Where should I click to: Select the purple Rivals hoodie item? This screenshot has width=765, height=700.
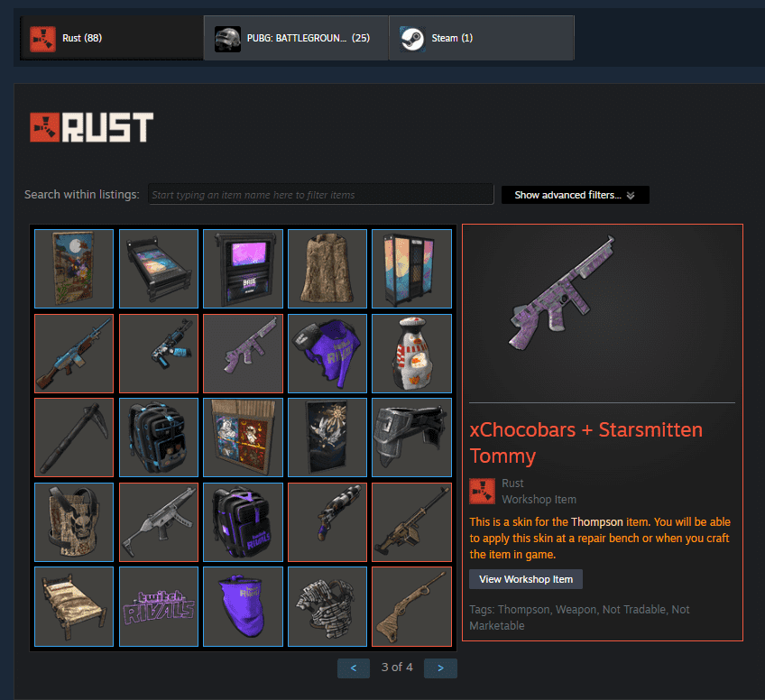click(x=327, y=354)
